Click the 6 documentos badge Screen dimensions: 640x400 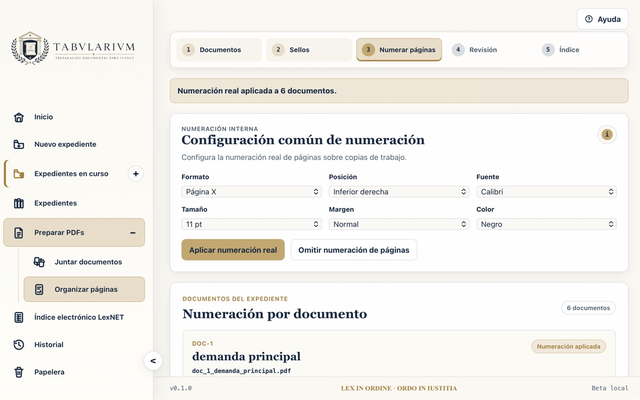[588, 308]
